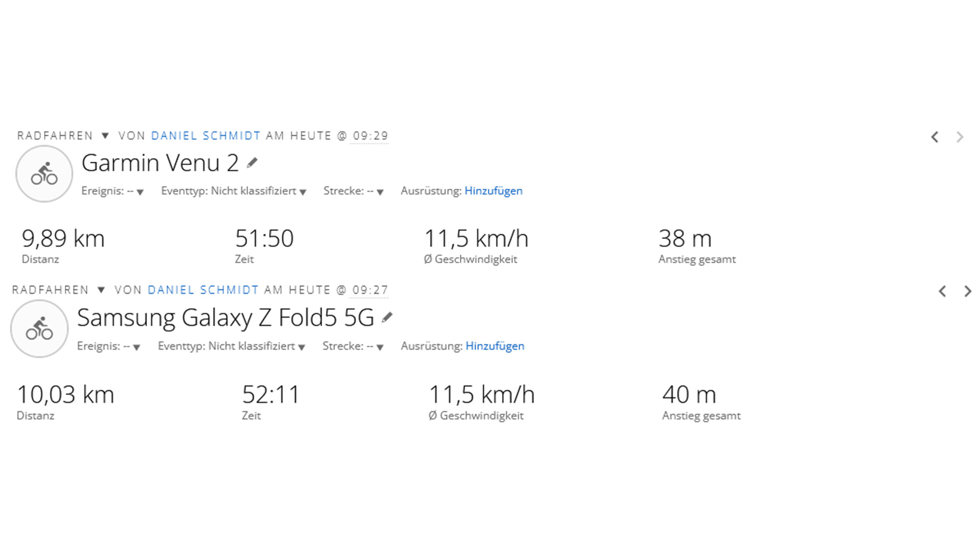Open Daniel Schmidt profile link in second activity
Viewport: 980px width, 551px height.
click(x=203, y=290)
